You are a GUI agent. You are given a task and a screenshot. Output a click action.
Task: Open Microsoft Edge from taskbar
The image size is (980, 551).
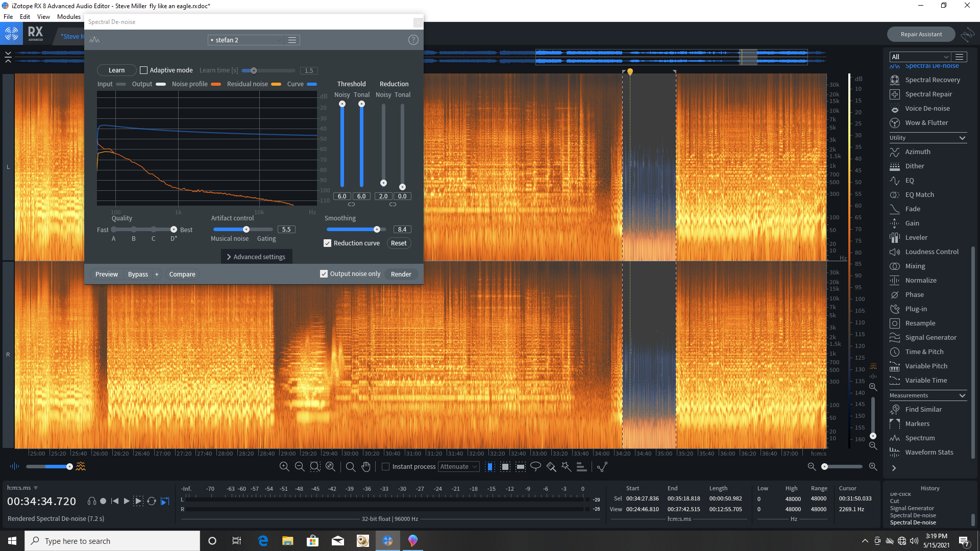point(263,541)
